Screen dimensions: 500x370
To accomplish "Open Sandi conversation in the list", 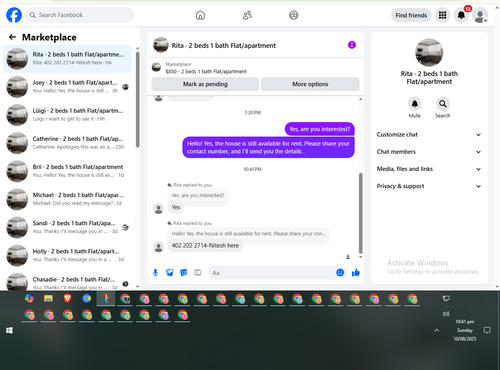I will tap(68, 227).
